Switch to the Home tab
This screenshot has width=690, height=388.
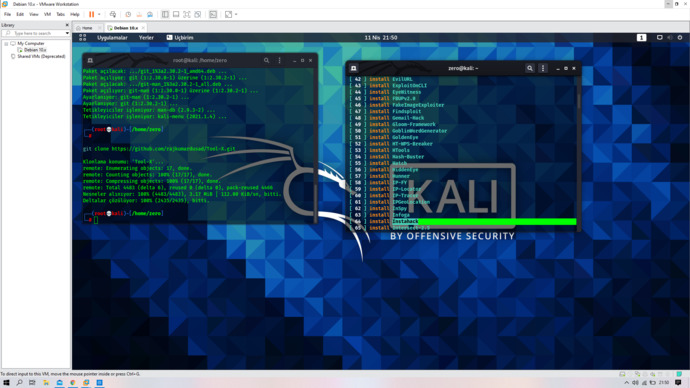coord(87,28)
